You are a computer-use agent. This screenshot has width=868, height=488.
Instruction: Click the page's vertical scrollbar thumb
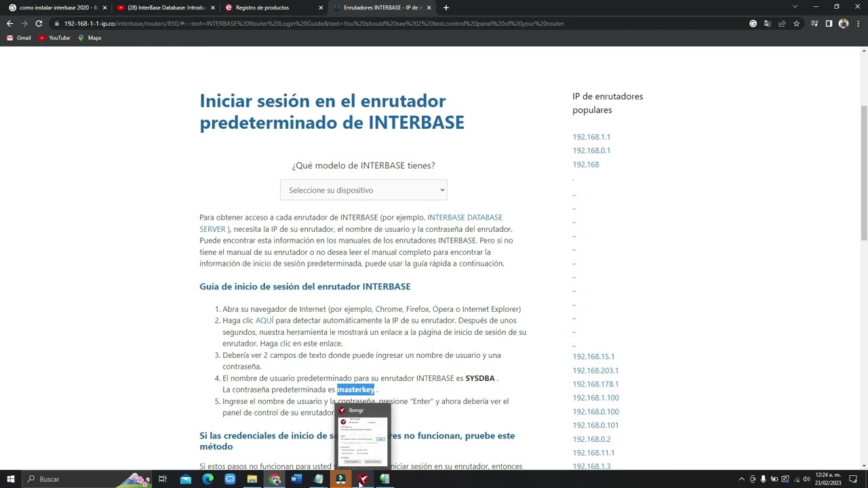click(x=864, y=173)
